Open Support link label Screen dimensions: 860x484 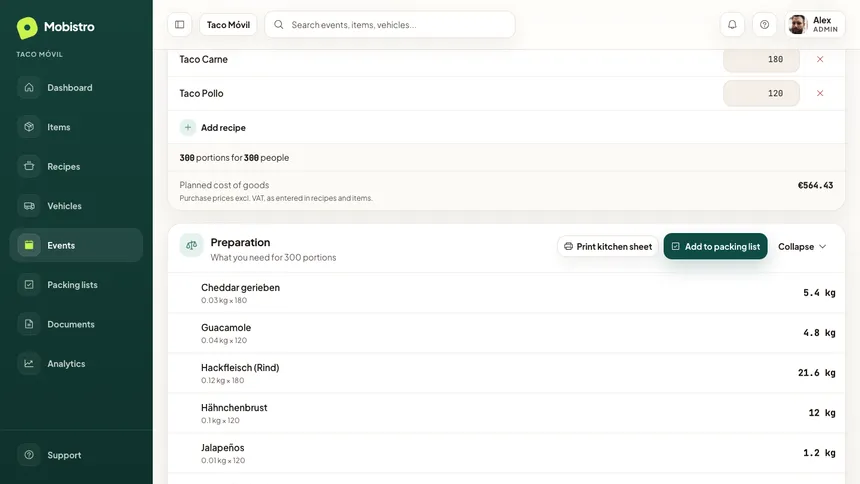click(64, 455)
